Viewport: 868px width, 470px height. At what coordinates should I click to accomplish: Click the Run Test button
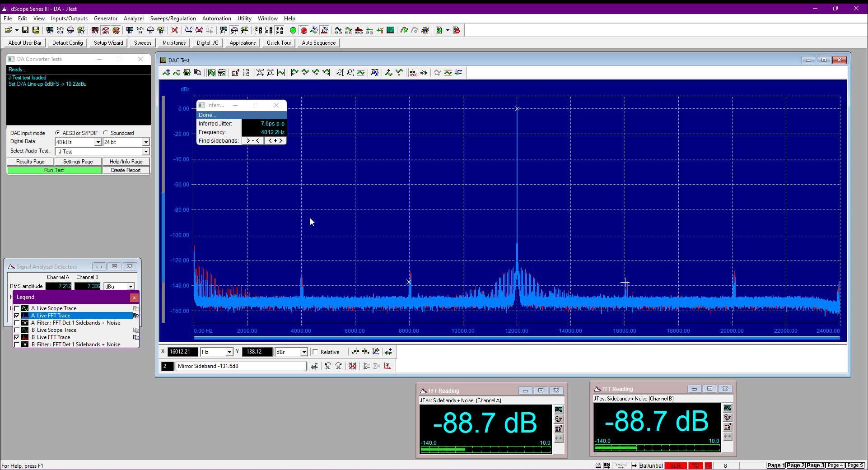(x=54, y=170)
